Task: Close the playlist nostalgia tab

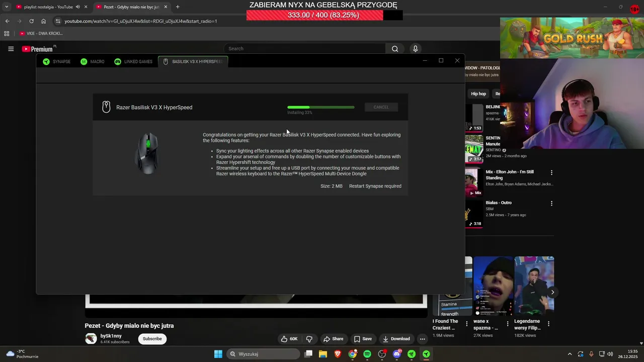Action: (x=86, y=7)
